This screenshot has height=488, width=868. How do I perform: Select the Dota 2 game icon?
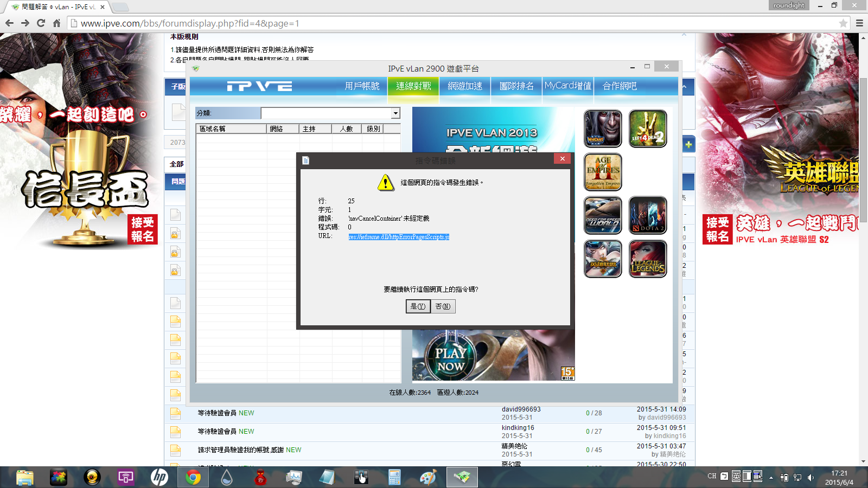click(647, 215)
